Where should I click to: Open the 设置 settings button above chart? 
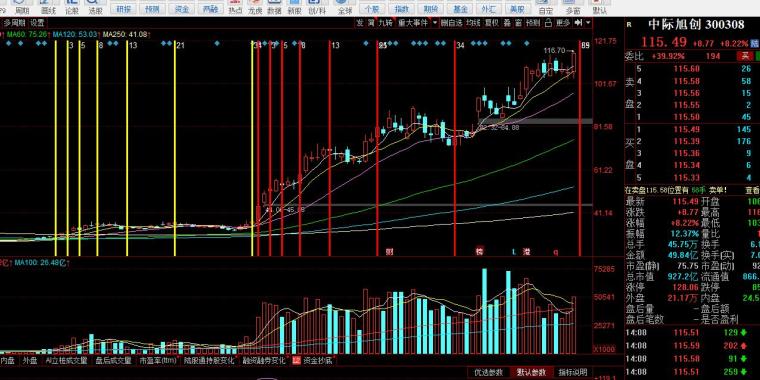[x=37, y=22]
